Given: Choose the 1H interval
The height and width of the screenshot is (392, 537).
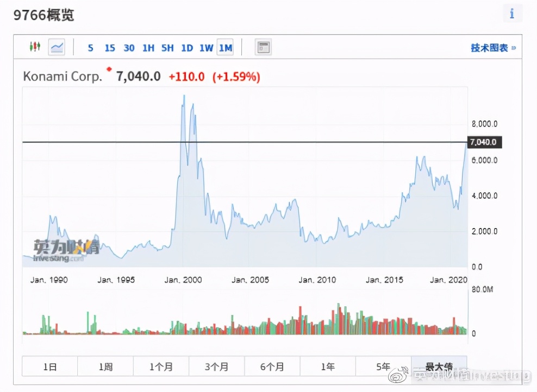Looking at the screenshot, I should click(x=148, y=48).
